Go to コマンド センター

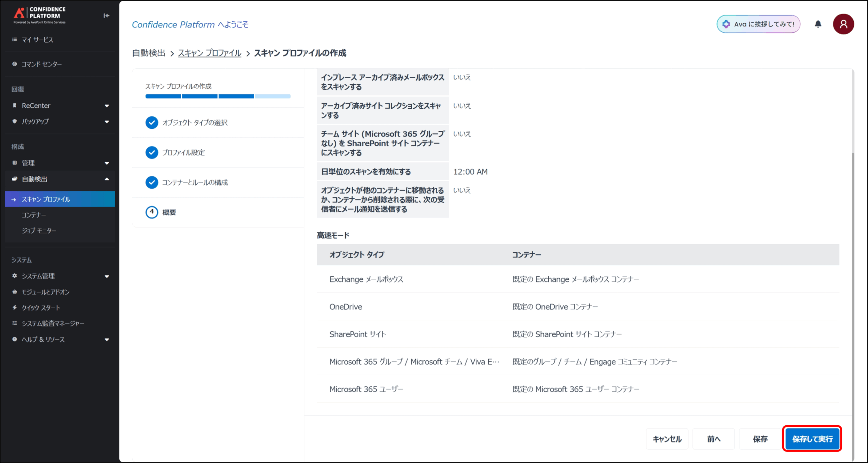coord(41,64)
